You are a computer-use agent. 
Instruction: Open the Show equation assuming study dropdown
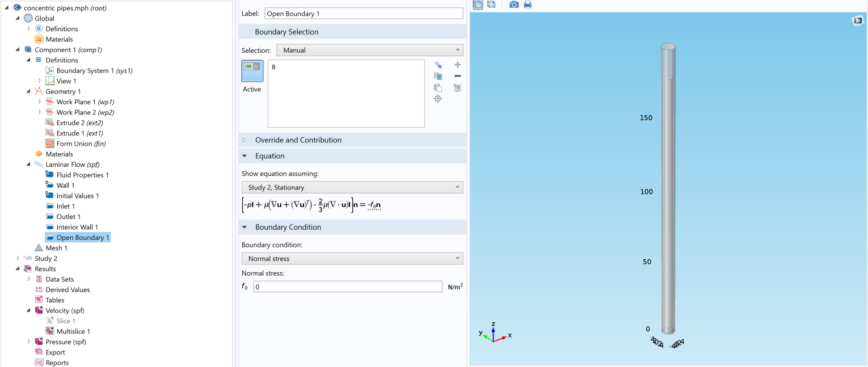tap(352, 187)
